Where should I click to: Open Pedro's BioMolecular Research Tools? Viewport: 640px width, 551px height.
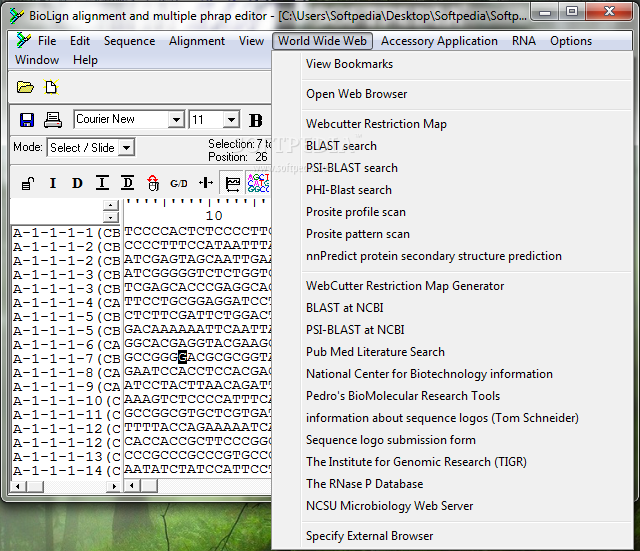point(453,396)
